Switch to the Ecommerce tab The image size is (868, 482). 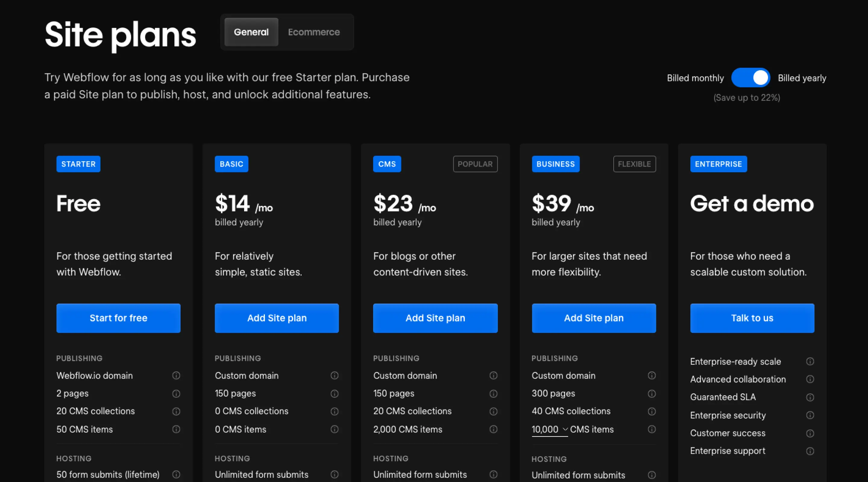coord(314,32)
